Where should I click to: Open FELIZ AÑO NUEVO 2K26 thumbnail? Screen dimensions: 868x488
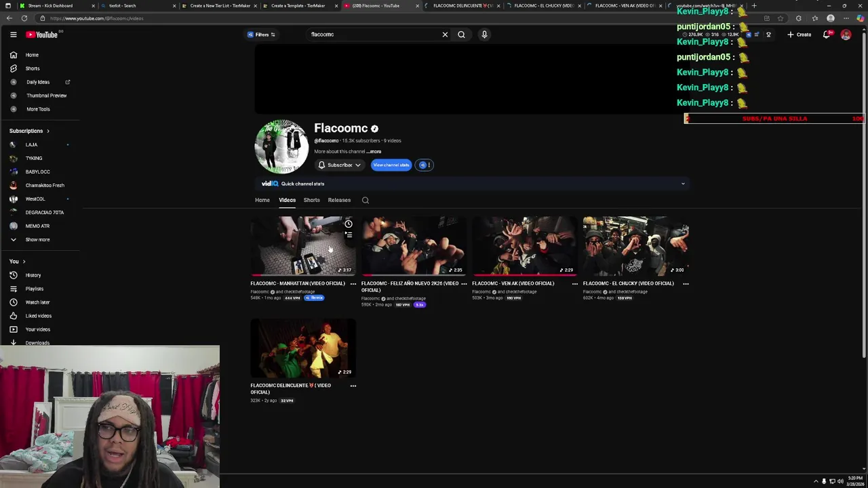click(x=414, y=245)
